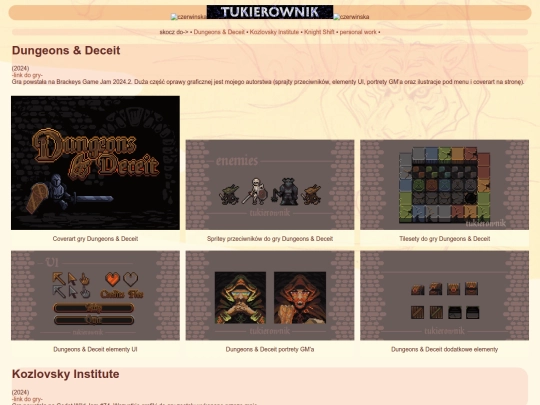
Task: Open the tilesets grid thumbnail
Action: (445, 185)
